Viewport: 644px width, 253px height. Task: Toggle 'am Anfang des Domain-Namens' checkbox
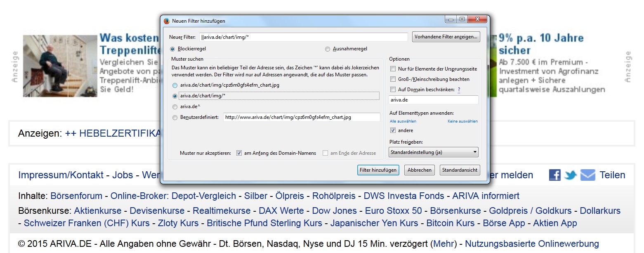pyautogui.click(x=239, y=153)
